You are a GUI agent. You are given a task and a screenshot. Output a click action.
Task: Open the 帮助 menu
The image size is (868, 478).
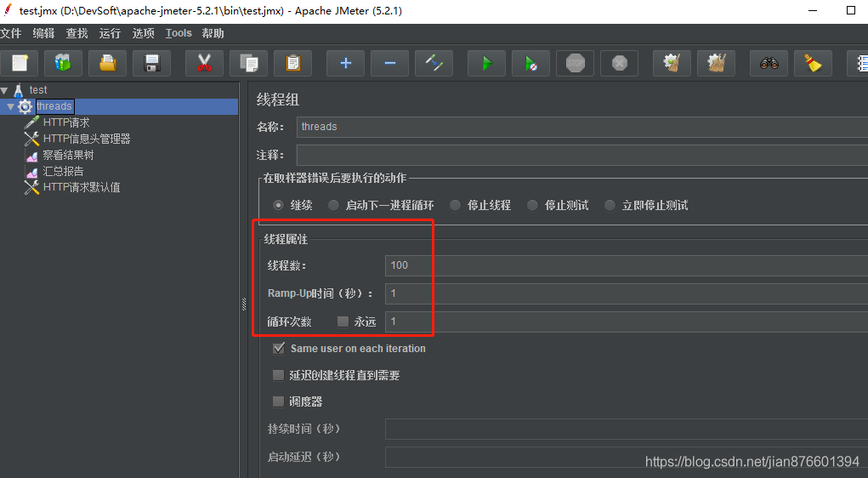coord(213,33)
